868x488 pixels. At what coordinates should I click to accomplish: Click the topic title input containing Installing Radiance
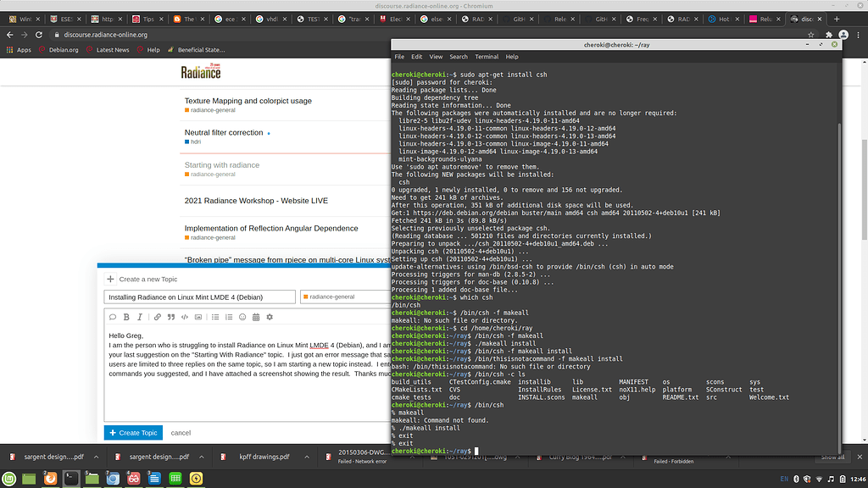199,297
